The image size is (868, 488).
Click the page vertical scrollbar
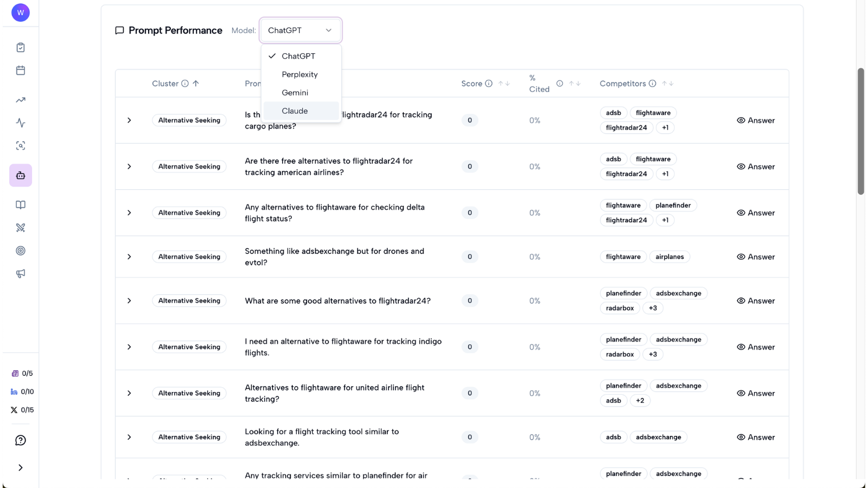pos(860,131)
